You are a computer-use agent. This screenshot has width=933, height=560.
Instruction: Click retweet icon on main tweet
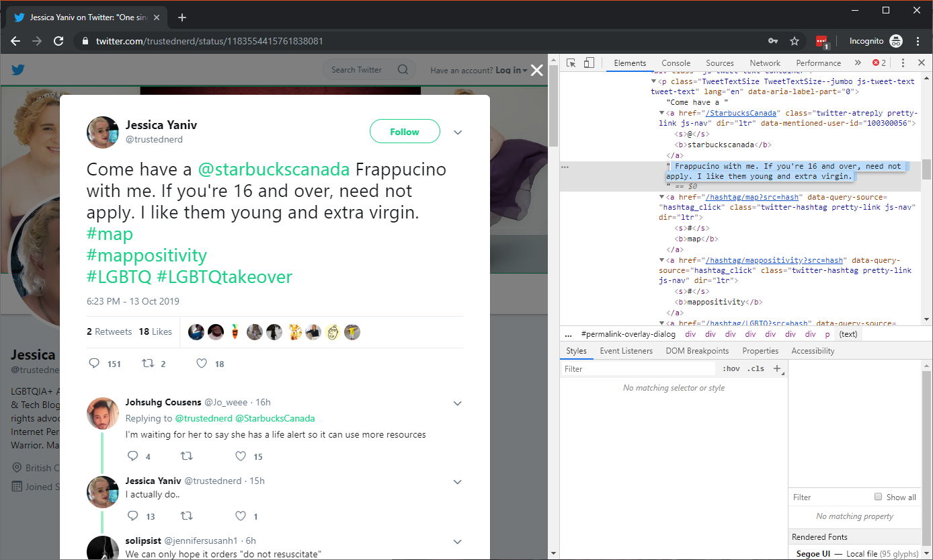pos(147,364)
